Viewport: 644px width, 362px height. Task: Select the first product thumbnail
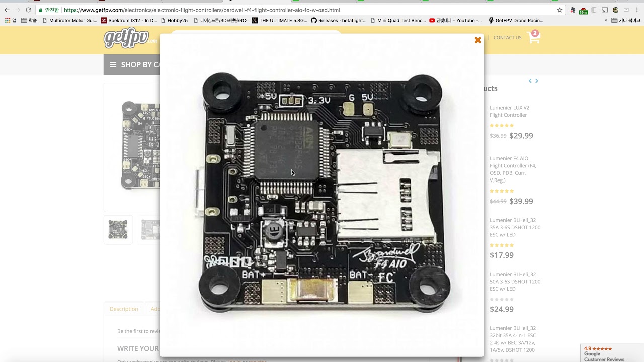[x=118, y=230]
